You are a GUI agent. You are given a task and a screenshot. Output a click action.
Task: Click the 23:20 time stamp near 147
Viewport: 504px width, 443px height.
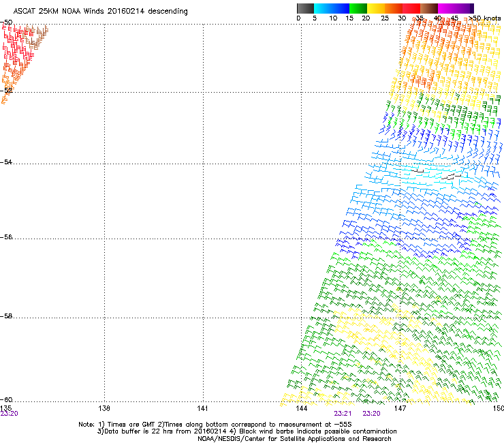372,414
